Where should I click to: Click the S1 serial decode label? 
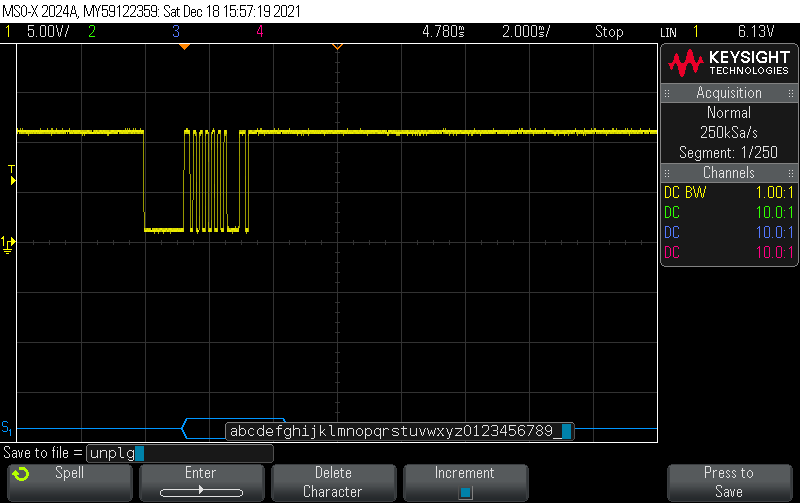tap(7, 427)
